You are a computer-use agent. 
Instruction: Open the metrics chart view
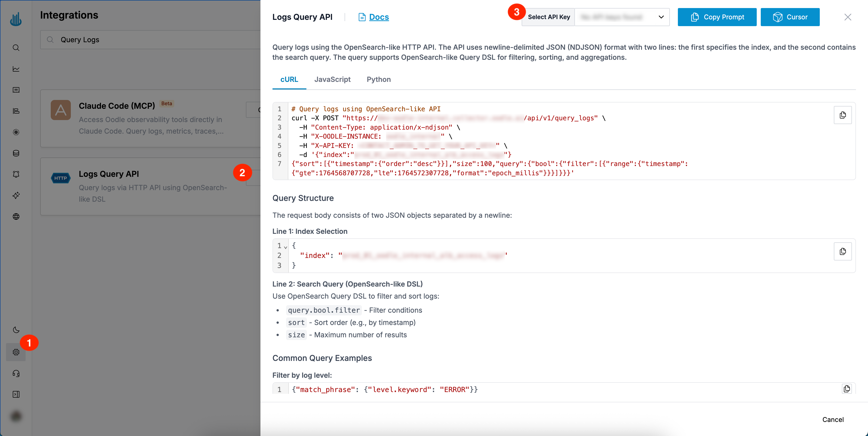click(x=16, y=69)
